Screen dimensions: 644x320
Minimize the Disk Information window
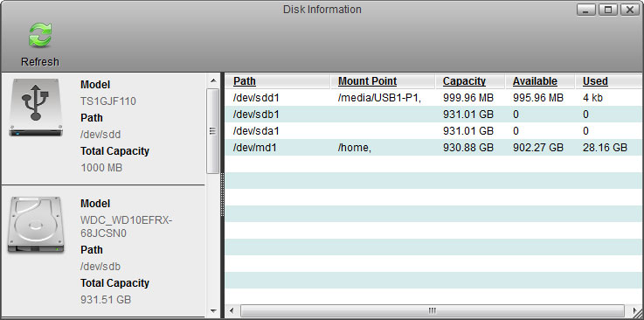[x=586, y=10]
